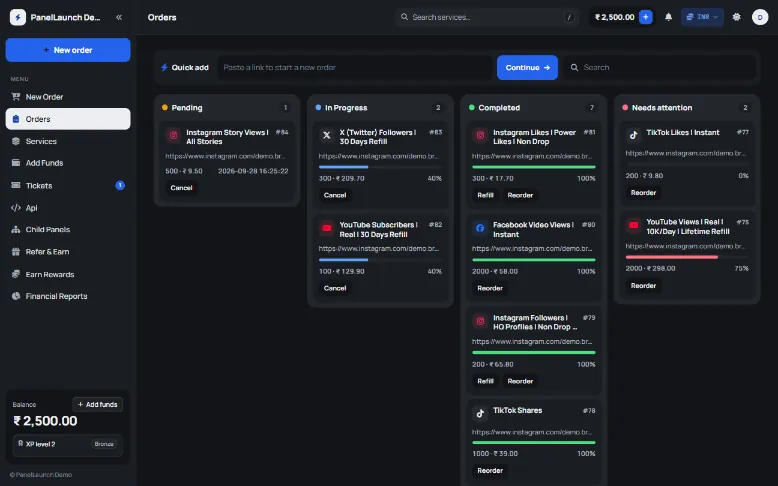Click the XP level 2 label
778x486 pixels.
(41, 444)
